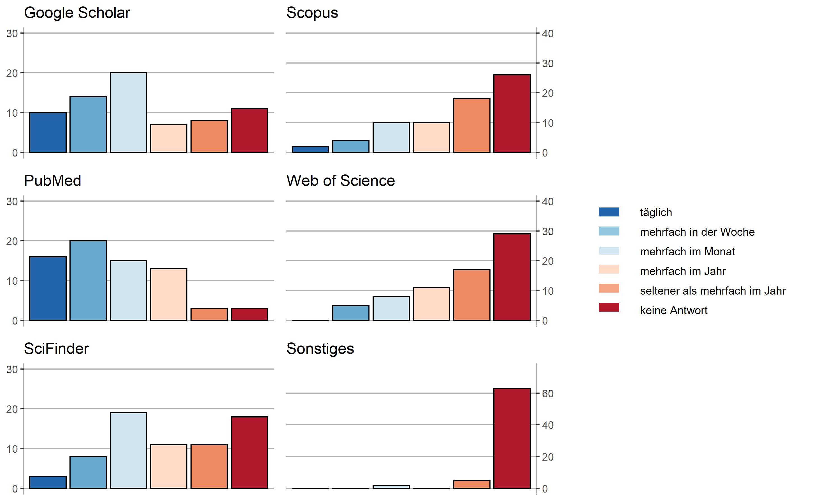Click the dark blue bar in PubMed chart
The width and height of the screenshot is (832, 504).
click(x=48, y=289)
